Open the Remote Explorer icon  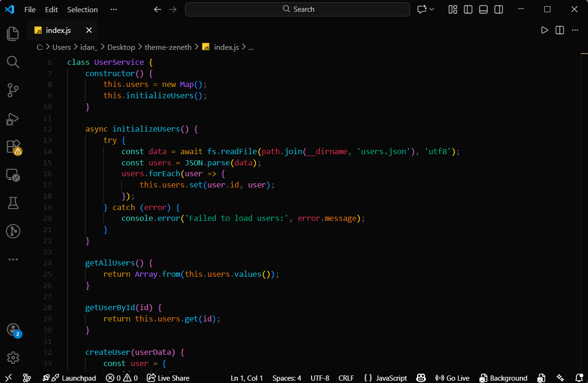[13, 175]
